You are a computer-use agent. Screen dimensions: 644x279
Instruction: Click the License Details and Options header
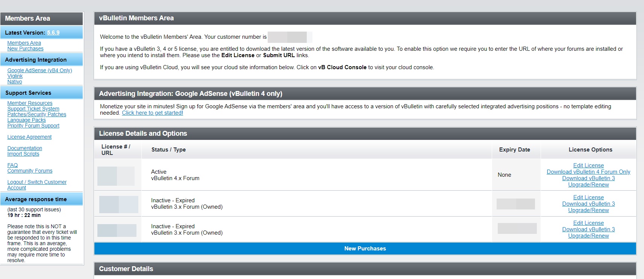(x=365, y=133)
